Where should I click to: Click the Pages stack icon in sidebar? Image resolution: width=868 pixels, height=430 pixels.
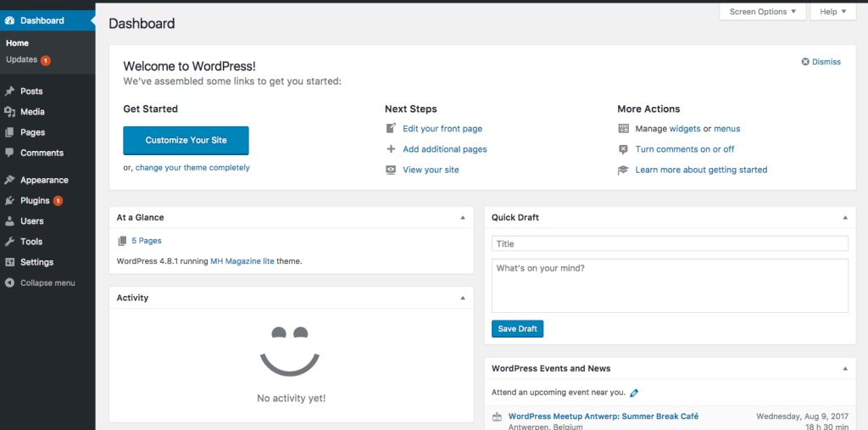click(9, 132)
